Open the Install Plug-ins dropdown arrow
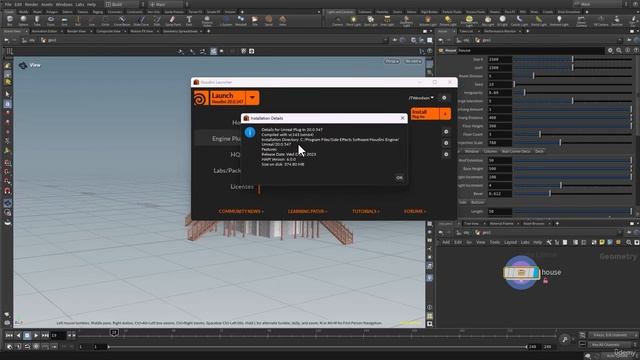 coord(445,113)
